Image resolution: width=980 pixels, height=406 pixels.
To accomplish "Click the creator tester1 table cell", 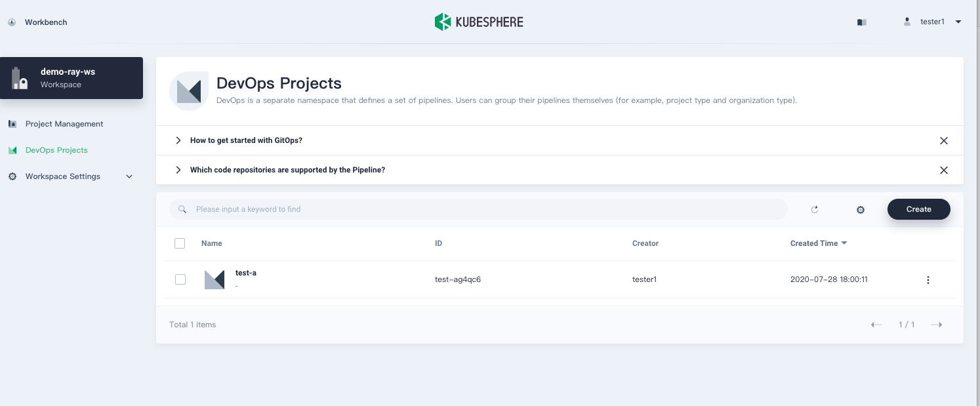I will (x=645, y=279).
